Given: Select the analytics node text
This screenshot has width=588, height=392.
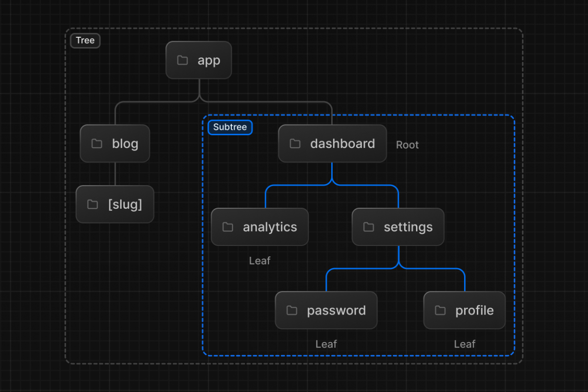Looking at the screenshot, I should (x=270, y=227).
